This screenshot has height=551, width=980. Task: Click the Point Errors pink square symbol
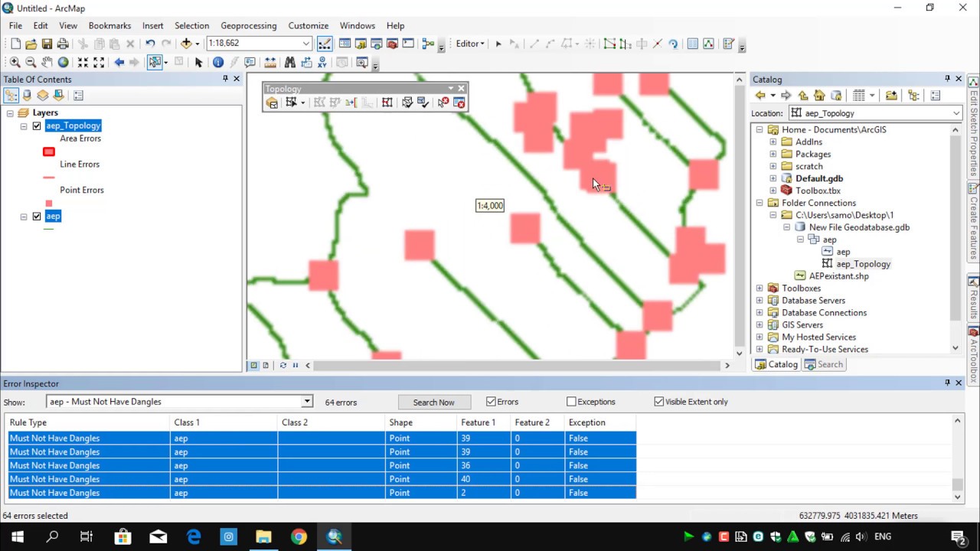(49, 204)
